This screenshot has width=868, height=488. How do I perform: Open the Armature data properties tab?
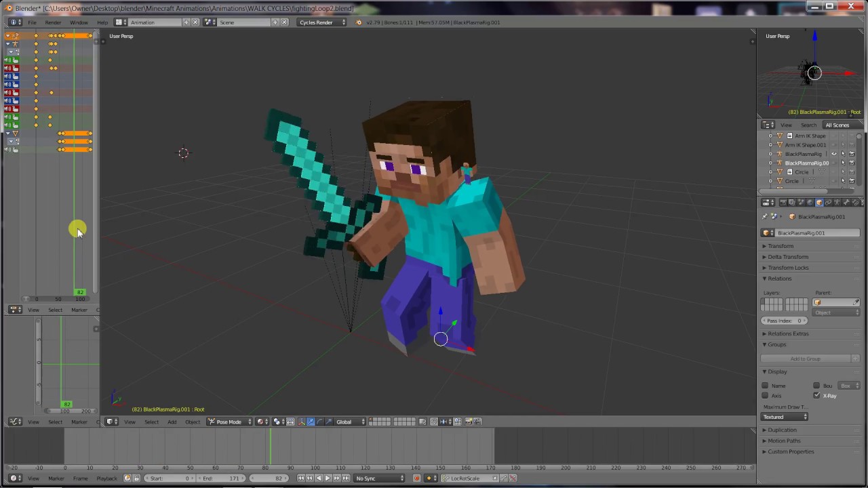click(x=837, y=202)
